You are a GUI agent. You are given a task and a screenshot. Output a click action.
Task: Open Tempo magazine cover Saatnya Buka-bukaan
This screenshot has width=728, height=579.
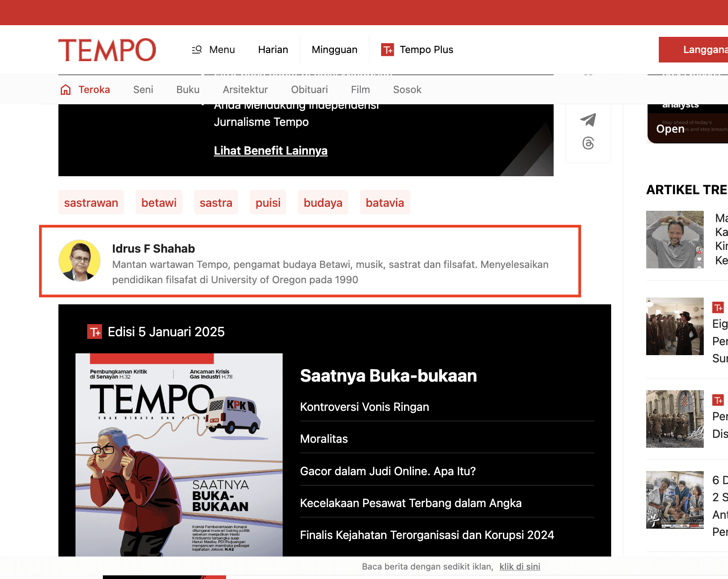(179, 454)
